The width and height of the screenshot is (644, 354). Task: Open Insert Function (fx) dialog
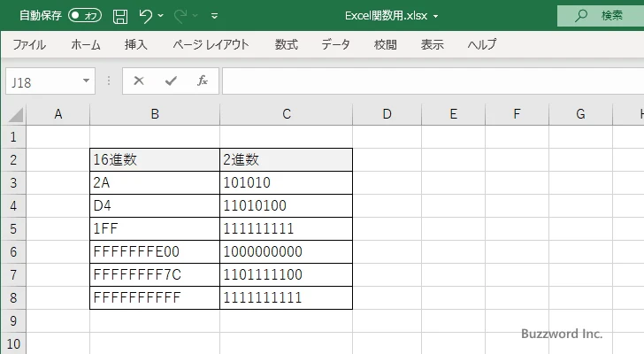pos(202,81)
